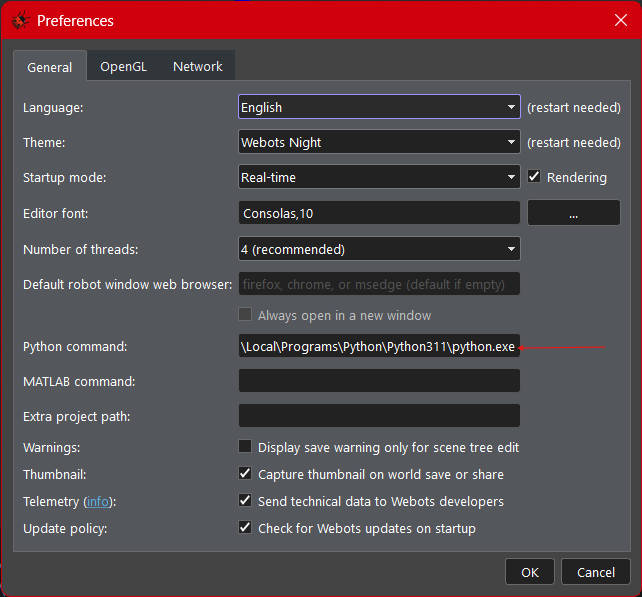Uncheck Capture thumbnail on world save

pyautogui.click(x=245, y=474)
